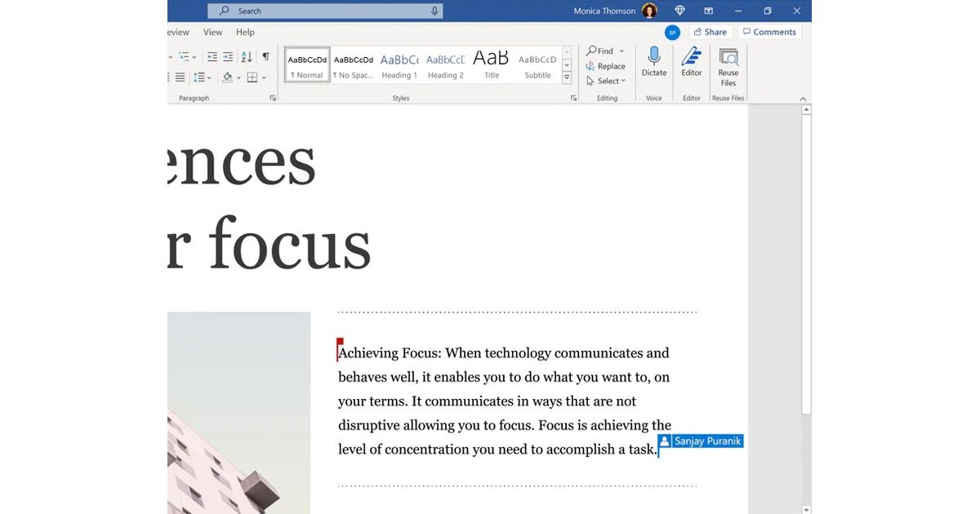
Task: Click the Increase Indent icon
Action: (228, 57)
